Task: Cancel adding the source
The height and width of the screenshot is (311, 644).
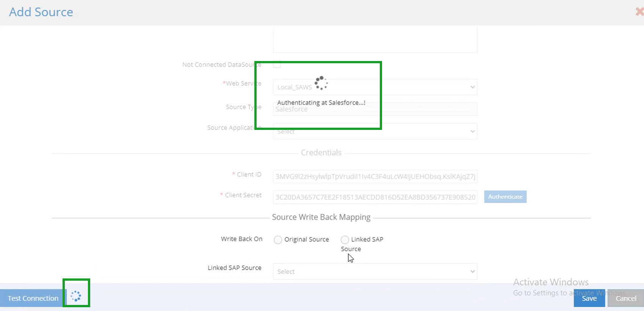Action: click(x=625, y=298)
